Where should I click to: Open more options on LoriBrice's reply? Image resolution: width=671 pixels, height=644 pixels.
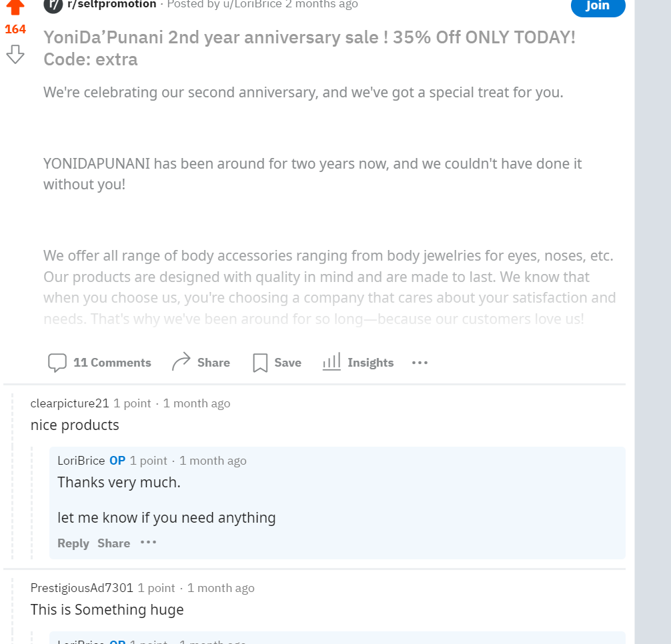(148, 543)
